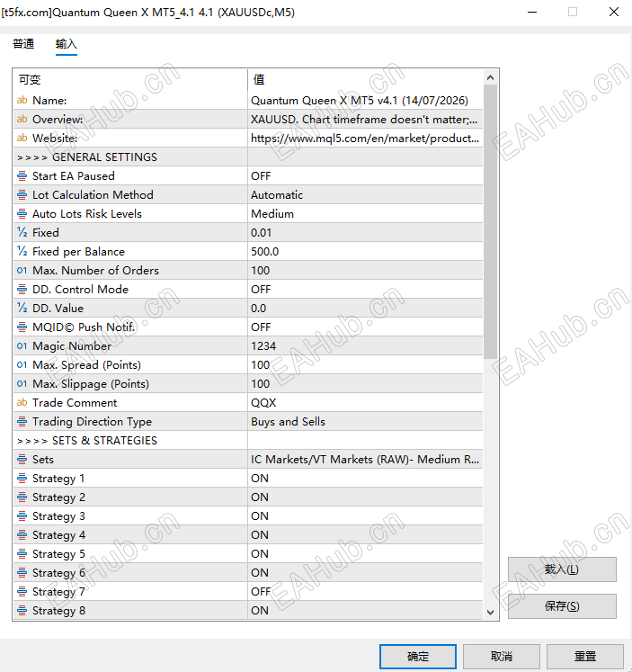
Task: Click the enum icon beside Trading Direction Type
Action: 22,421
